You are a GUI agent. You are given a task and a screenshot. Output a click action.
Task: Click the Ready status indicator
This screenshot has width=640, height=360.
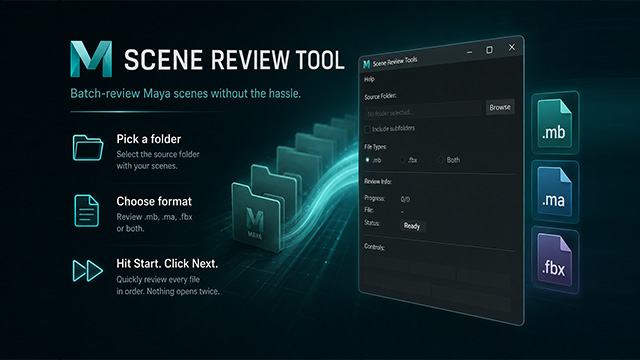pos(412,226)
